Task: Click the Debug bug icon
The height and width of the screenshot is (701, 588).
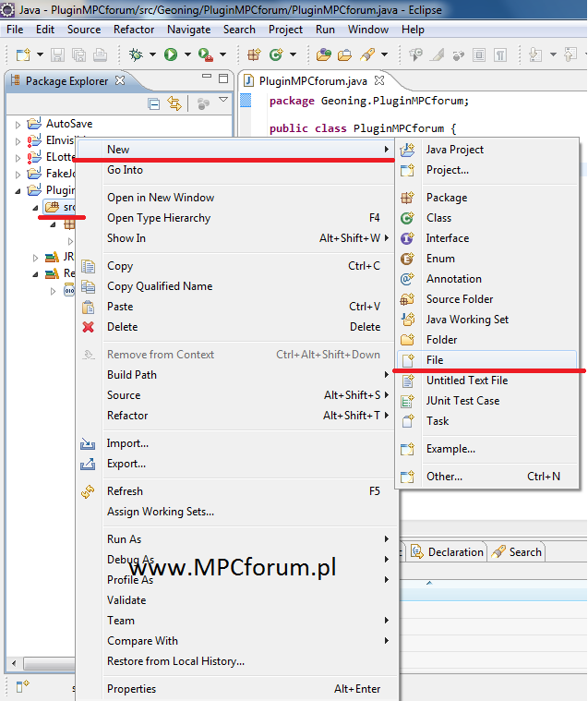Action: point(136,55)
